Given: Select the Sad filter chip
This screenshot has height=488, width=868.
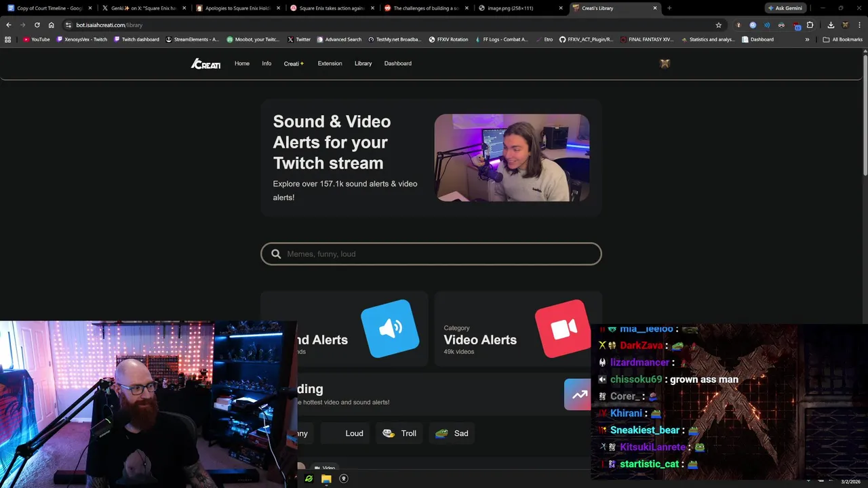Looking at the screenshot, I should tap(452, 433).
